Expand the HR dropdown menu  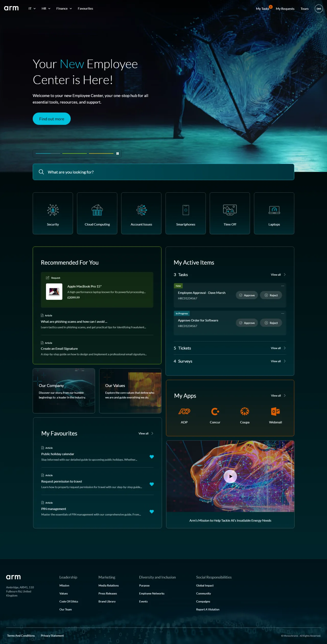pyautogui.click(x=46, y=8)
